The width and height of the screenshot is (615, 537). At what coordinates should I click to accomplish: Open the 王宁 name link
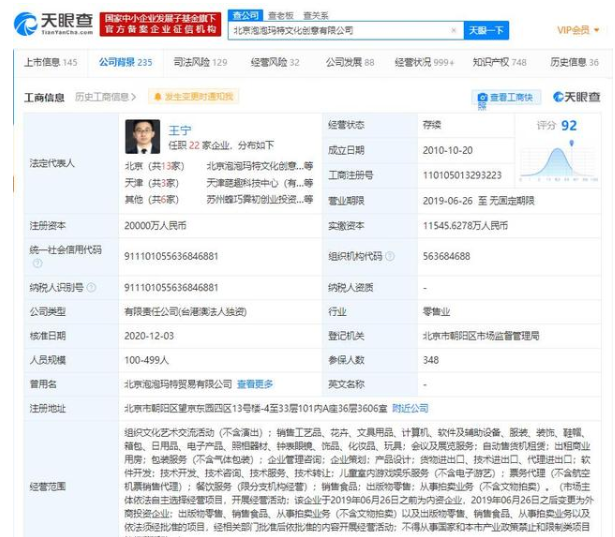tap(180, 130)
